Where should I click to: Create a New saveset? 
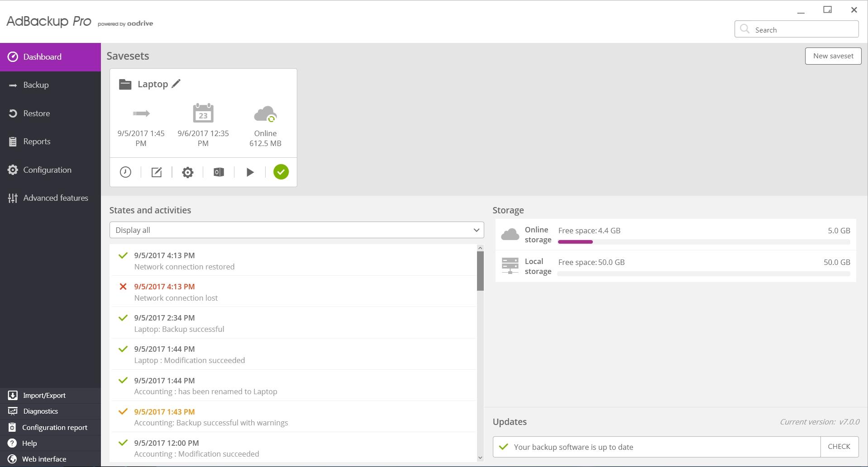click(x=833, y=56)
